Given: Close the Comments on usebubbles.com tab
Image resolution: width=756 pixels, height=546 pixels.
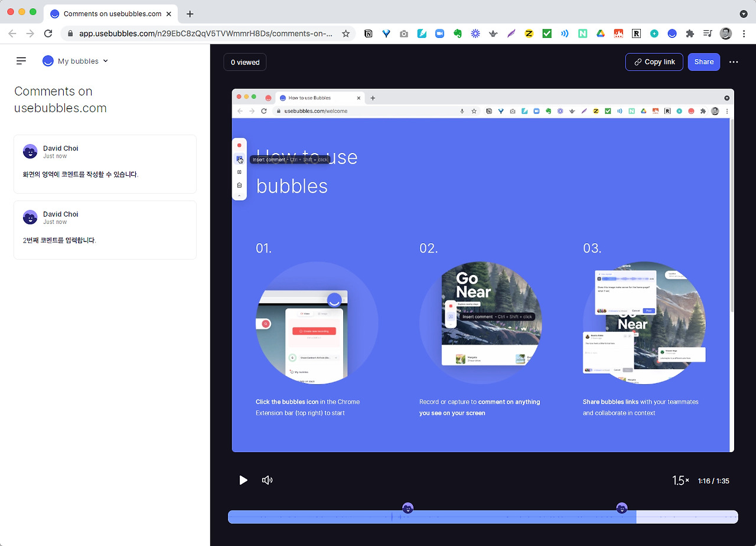Looking at the screenshot, I should tap(169, 14).
